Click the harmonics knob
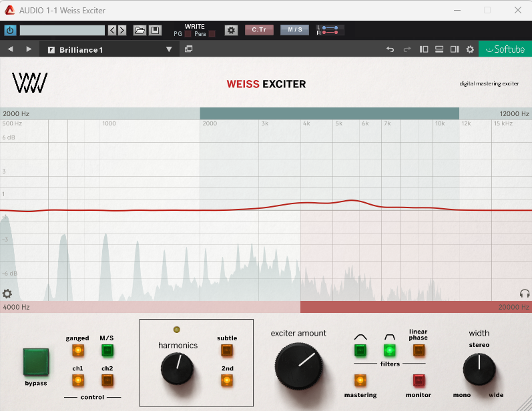Viewport: 532px width, 411px height. pos(177,368)
